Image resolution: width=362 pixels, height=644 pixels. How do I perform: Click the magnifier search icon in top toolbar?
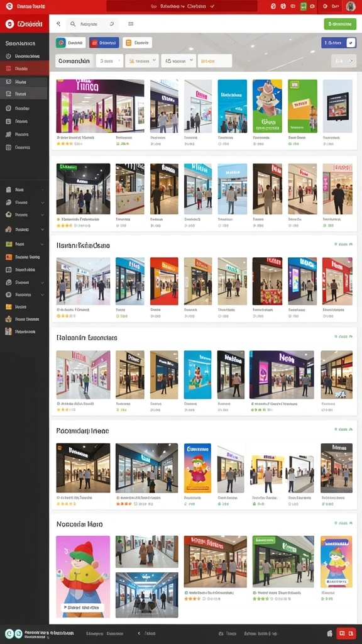(x=73, y=25)
